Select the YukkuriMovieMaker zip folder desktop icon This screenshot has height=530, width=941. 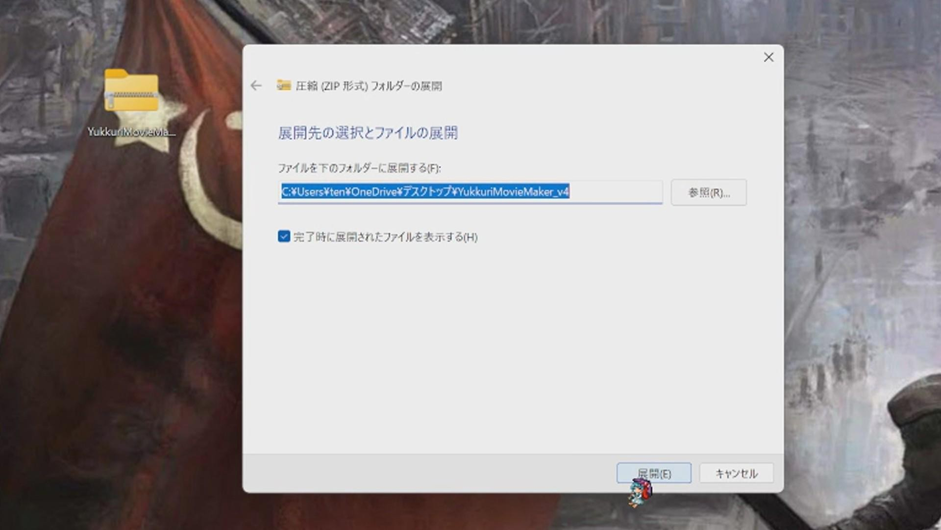131,92
